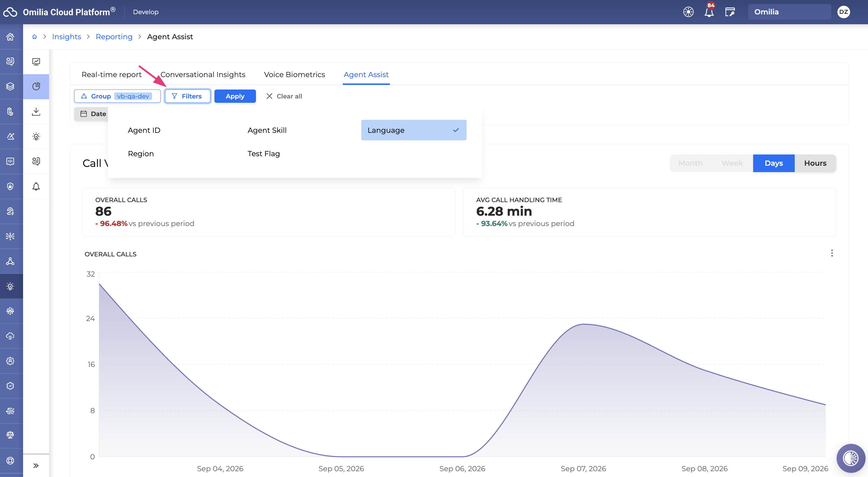Image resolution: width=868 pixels, height=477 pixels.
Task: Select the Agent Skill filter option
Action: [x=267, y=130]
